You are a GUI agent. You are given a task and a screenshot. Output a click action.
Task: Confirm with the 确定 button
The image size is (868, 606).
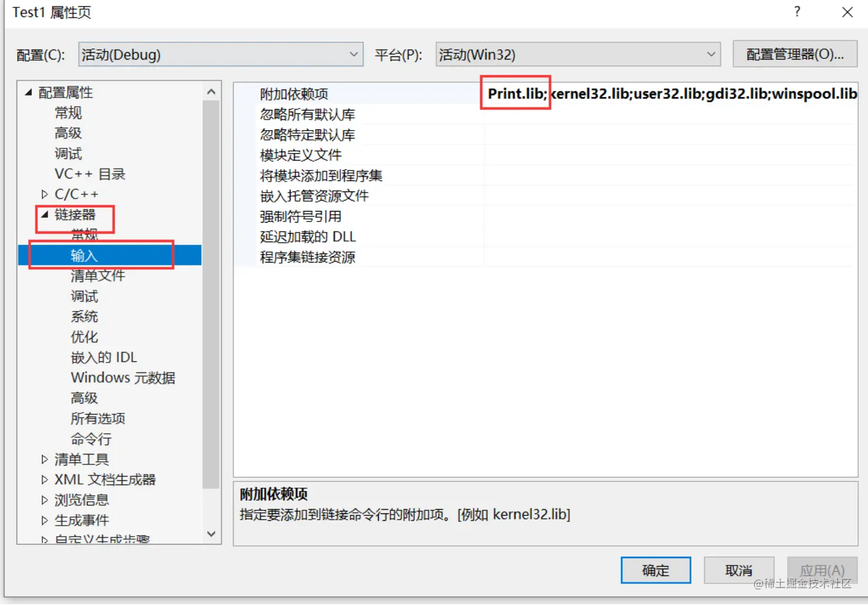point(655,570)
